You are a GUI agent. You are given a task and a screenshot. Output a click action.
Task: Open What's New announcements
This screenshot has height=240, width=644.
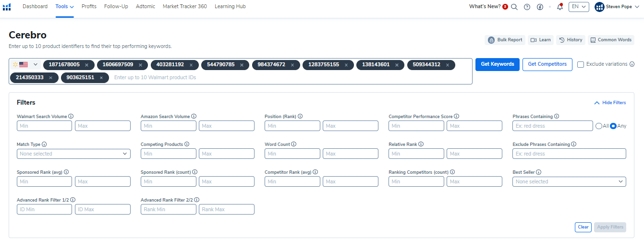tap(488, 7)
